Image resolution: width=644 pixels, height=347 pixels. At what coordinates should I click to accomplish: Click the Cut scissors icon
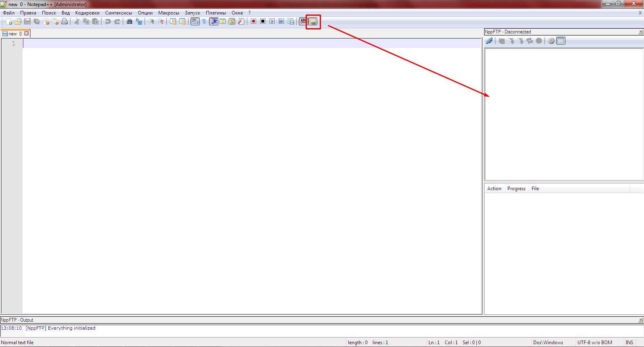77,21
